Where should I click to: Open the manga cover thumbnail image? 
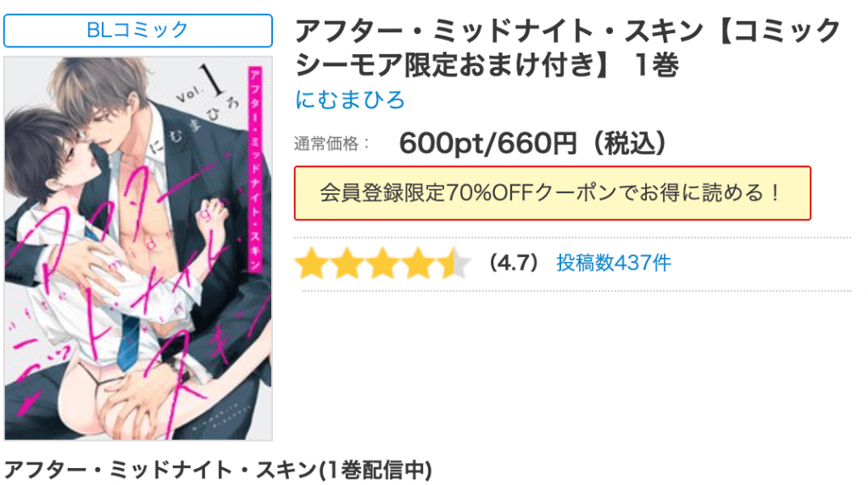point(138,248)
